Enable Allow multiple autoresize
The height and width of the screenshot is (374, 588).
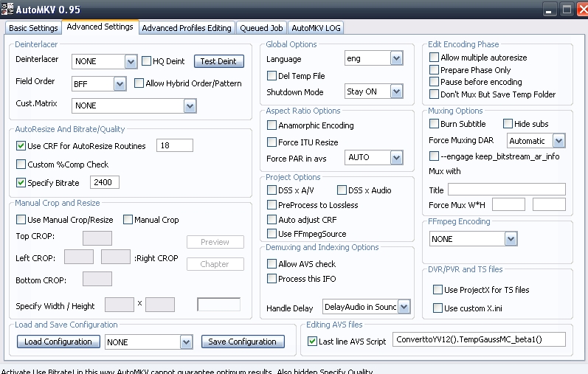coord(434,57)
